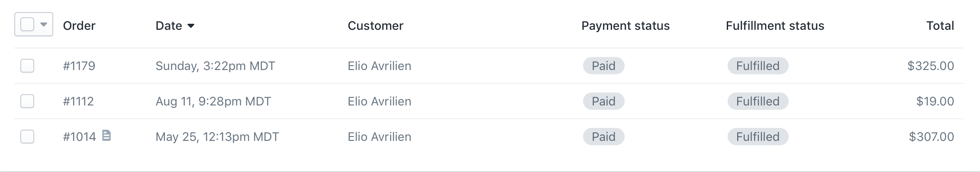Viewport: 980px width, 172px height.
Task: Check the select-all orders checkbox
Action: (27, 25)
